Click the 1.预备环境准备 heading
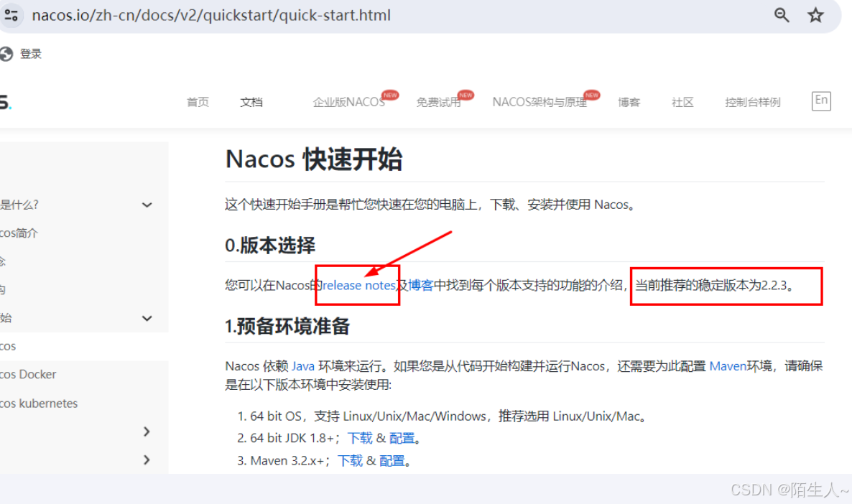The height and width of the screenshot is (504, 852). [x=287, y=327]
